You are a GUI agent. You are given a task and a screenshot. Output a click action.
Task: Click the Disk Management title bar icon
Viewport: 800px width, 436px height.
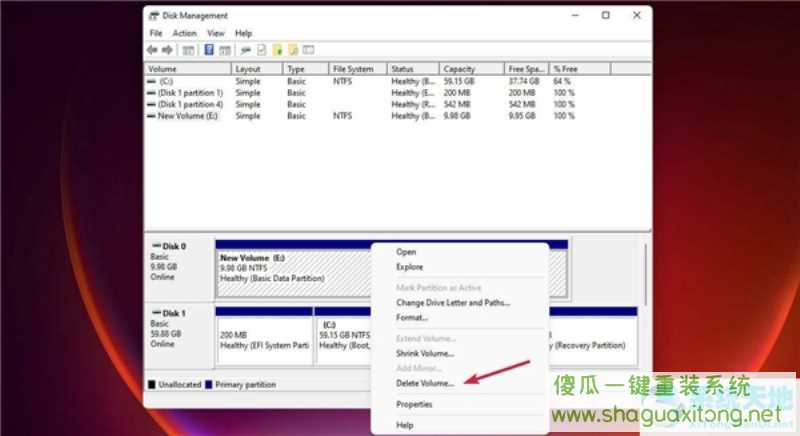154,16
